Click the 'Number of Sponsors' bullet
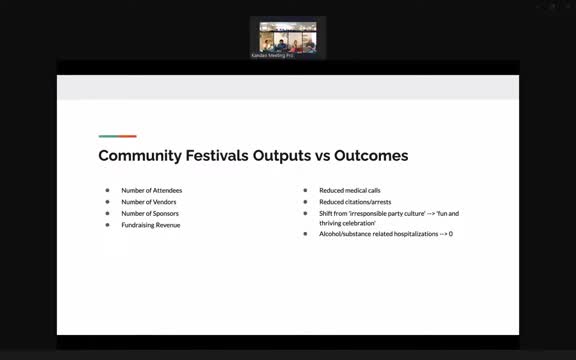576x360 pixels. tap(150, 213)
